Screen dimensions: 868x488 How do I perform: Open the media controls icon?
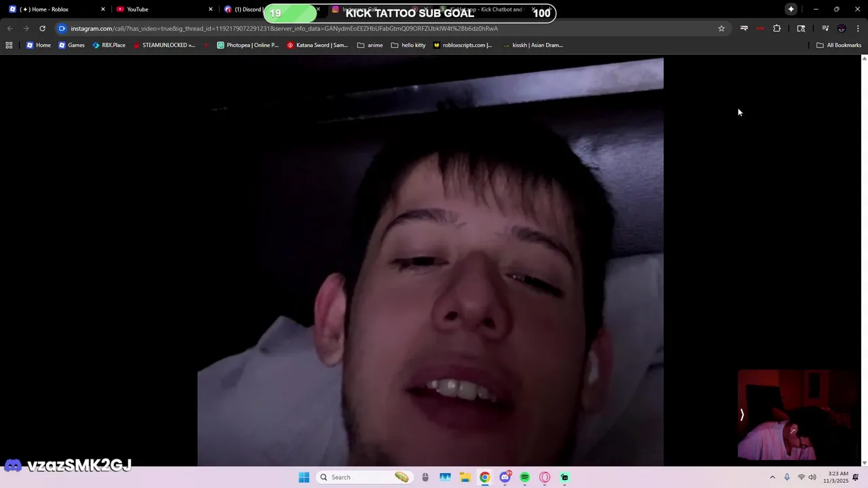[x=825, y=28]
